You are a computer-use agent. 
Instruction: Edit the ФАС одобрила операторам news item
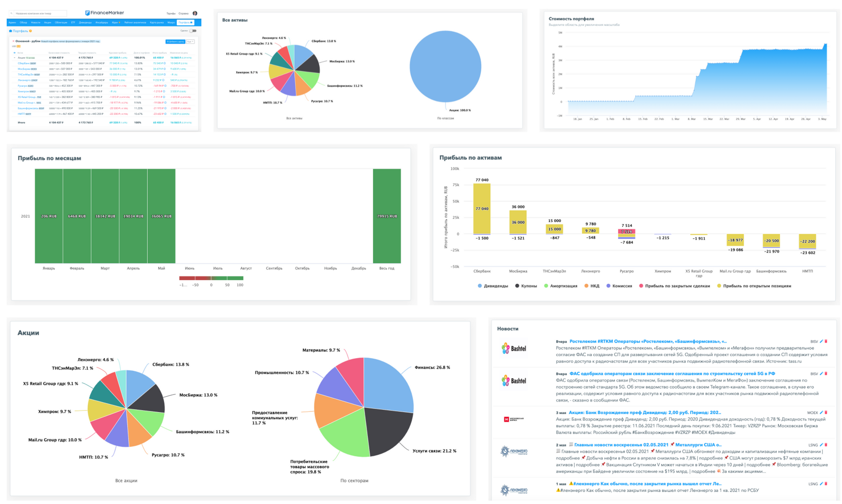(821, 373)
